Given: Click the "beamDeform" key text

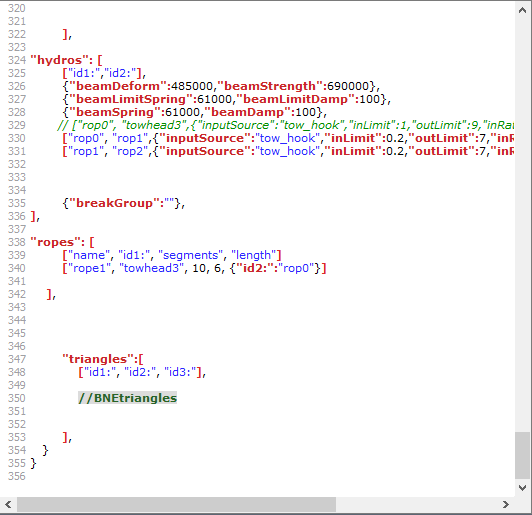Looking at the screenshot, I should point(118,86).
